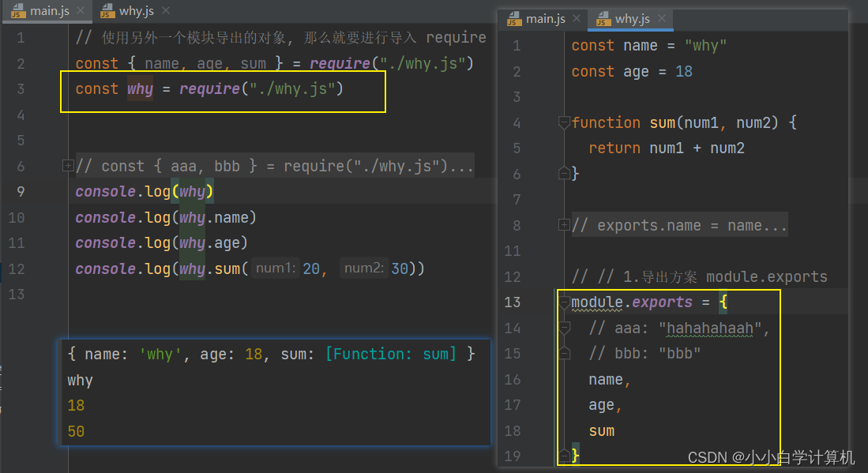
Task: Click line number 9 in main.js gutter
Action: pos(21,191)
